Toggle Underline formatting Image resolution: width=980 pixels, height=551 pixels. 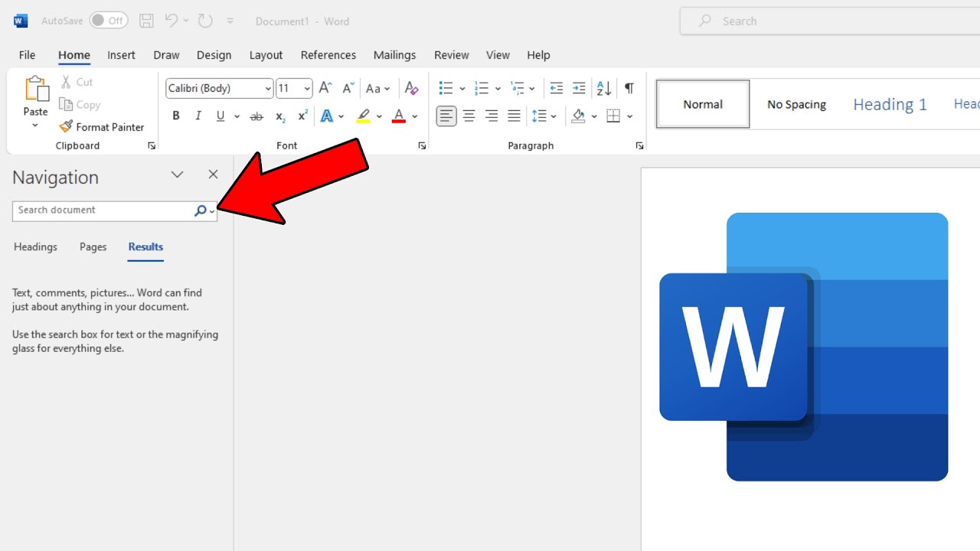220,116
